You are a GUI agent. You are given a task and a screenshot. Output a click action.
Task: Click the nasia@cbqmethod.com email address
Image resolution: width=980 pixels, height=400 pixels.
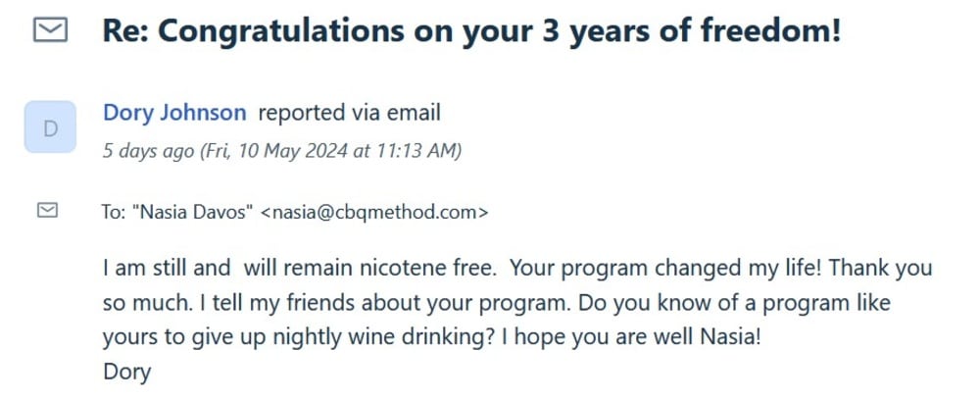(x=373, y=211)
